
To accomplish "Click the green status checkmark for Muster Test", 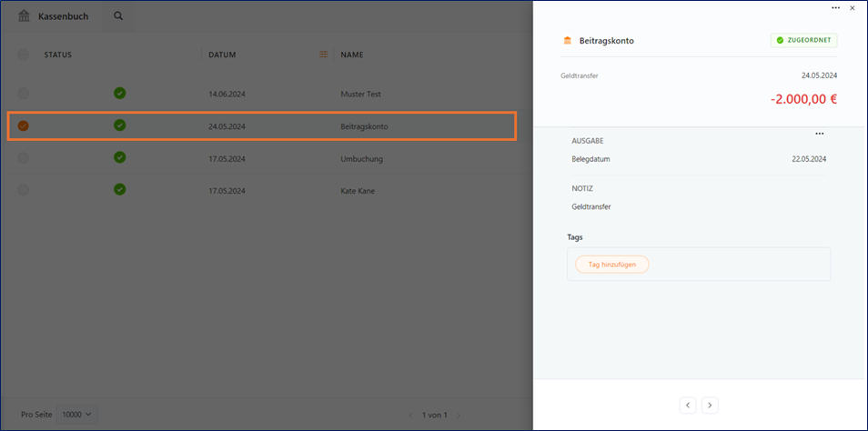I will 119,93.
